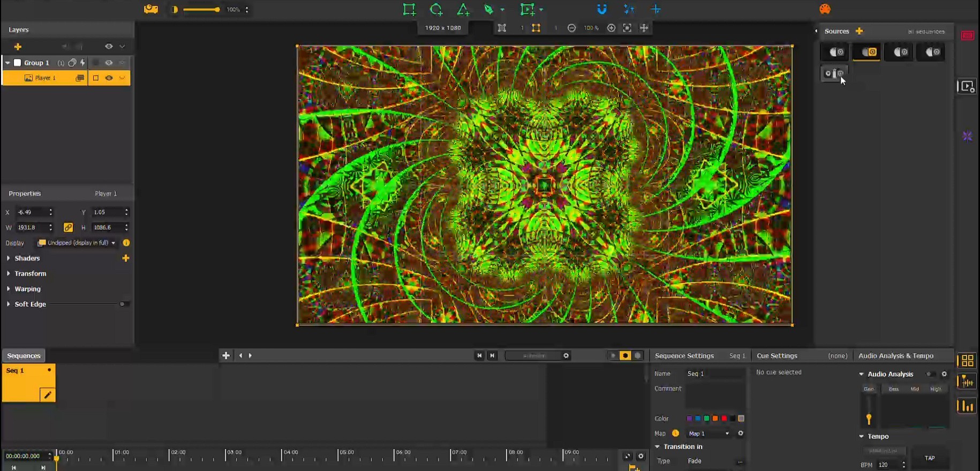Screen dimensions: 980x471
Task: Zoom out with the minus magnifier
Action: 571,28
